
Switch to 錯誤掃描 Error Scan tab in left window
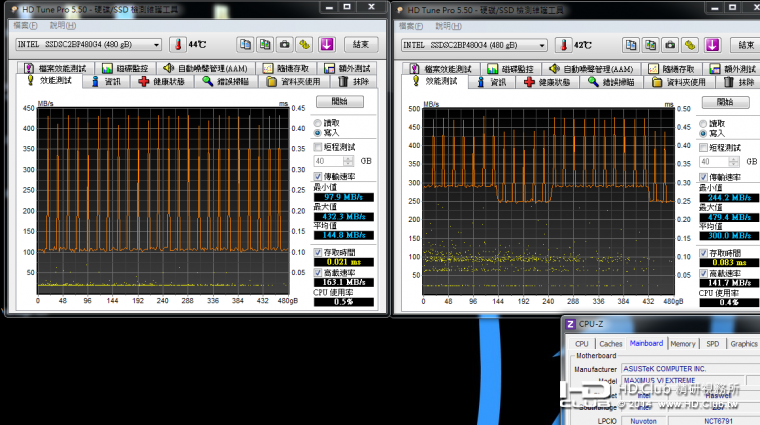(226, 81)
